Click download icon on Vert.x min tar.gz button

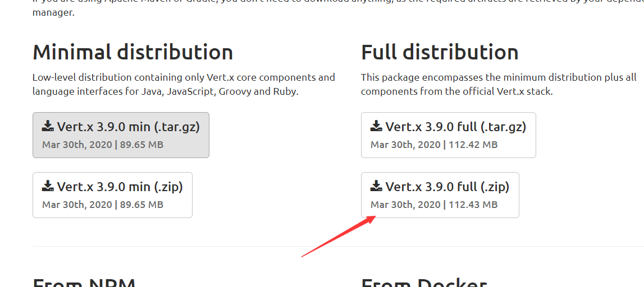point(48,126)
